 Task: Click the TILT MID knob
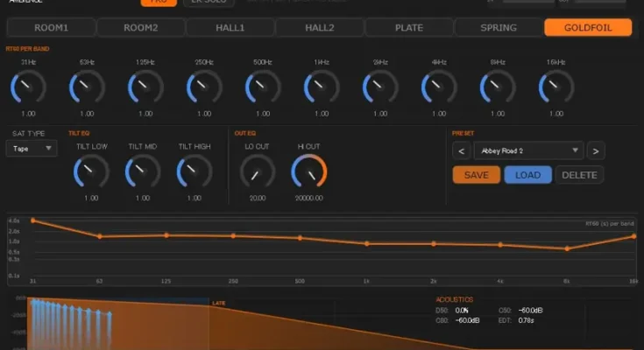coord(143,171)
